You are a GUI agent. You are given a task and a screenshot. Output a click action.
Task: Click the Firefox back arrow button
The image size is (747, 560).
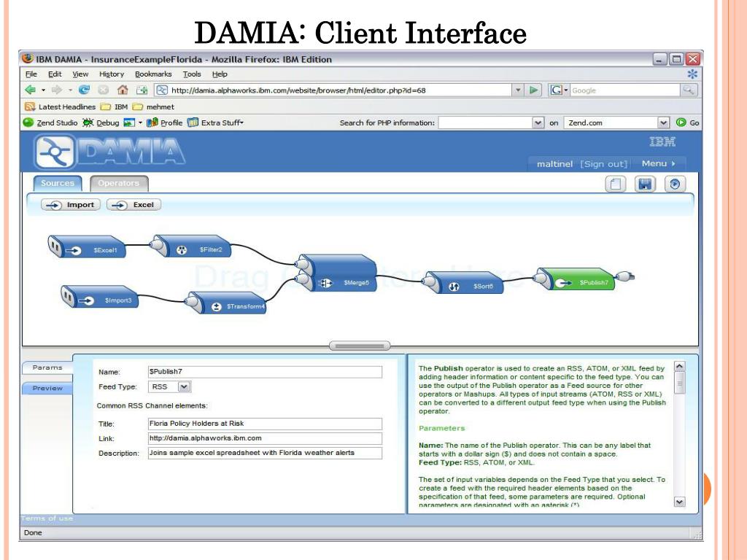coord(31,90)
